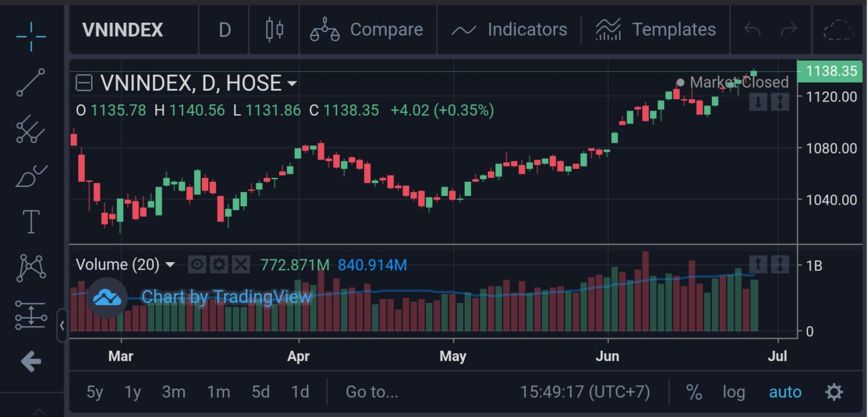Set range to 1d
Viewport: 868px width, 417px height.
click(x=300, y=391)
